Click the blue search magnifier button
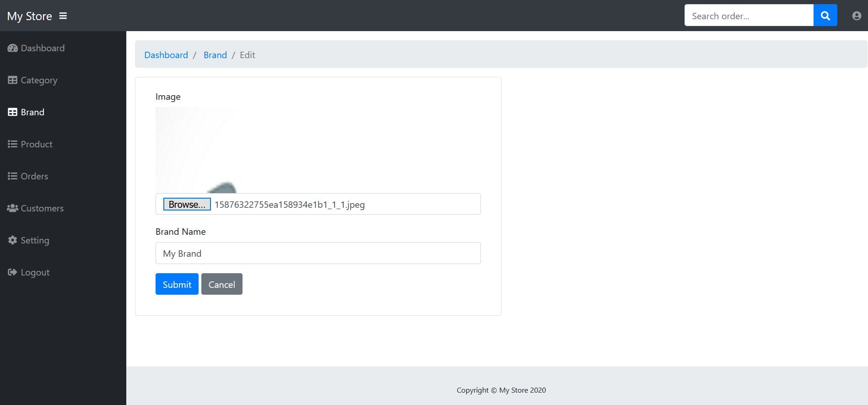 point(825,16)
